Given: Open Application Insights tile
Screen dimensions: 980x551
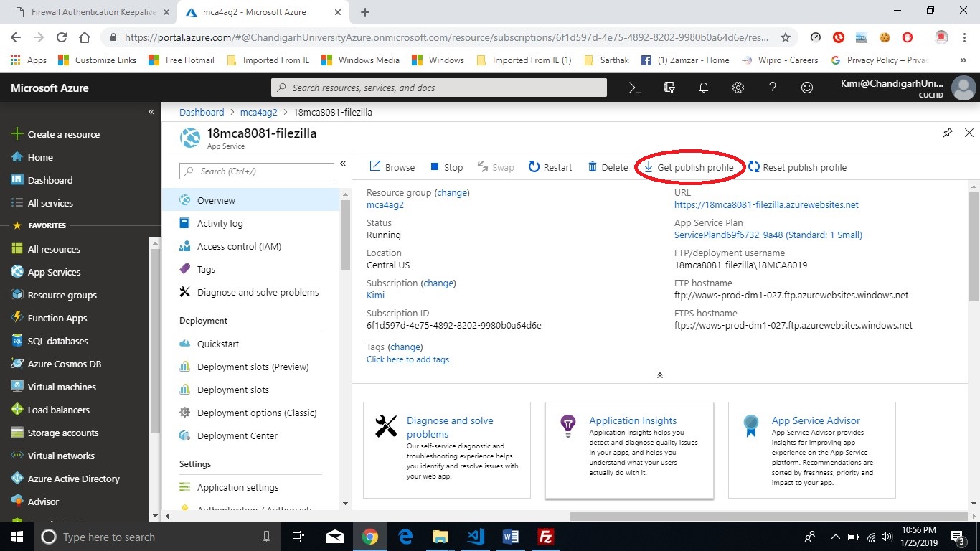Looking at the screenshot, I should tap(629, 450).
